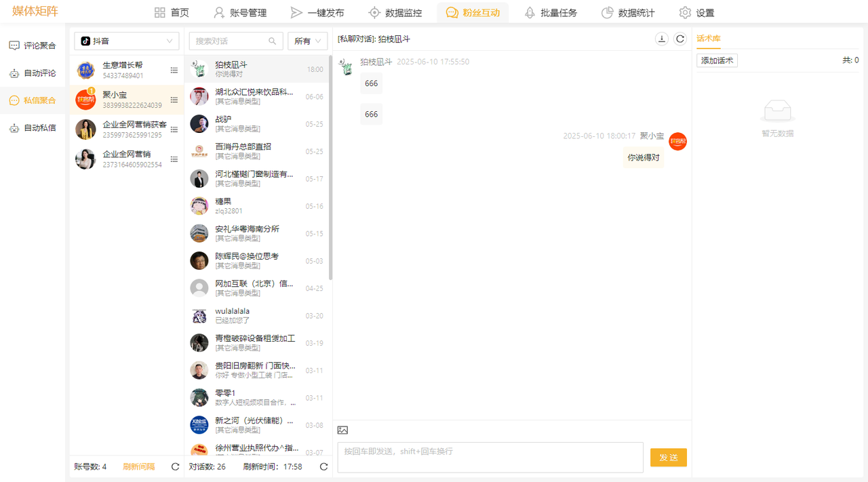
Task: Open menu icon for 聚小宝 account
Action: pyautogui.click(x=174, y=100)
